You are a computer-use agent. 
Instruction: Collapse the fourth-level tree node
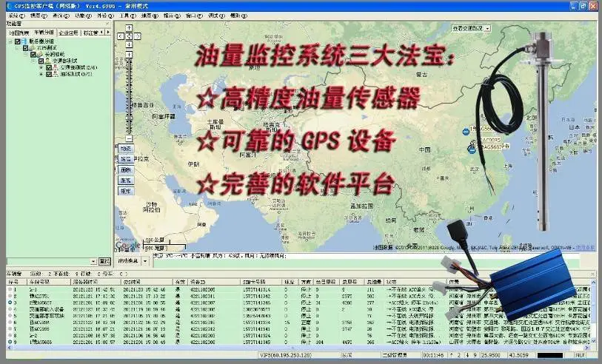pyautogui.click(x=34, y=61)
